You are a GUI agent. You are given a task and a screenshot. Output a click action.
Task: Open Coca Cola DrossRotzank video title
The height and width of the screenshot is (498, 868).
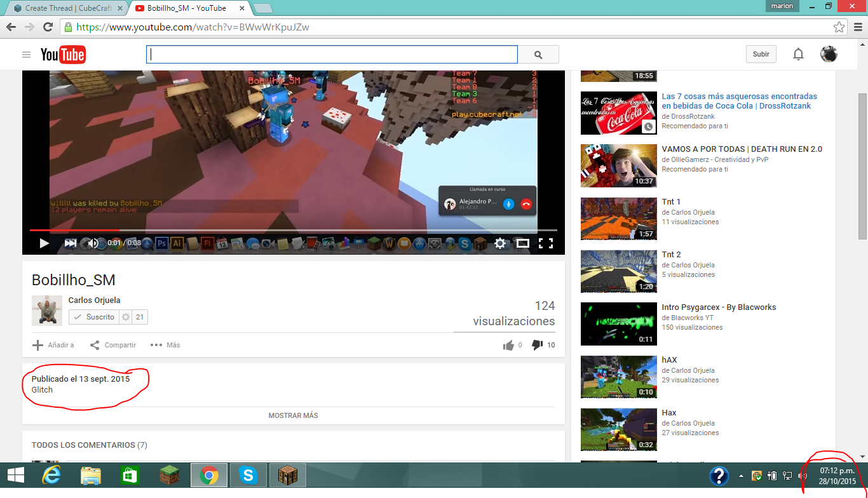(x=740, y=101)
